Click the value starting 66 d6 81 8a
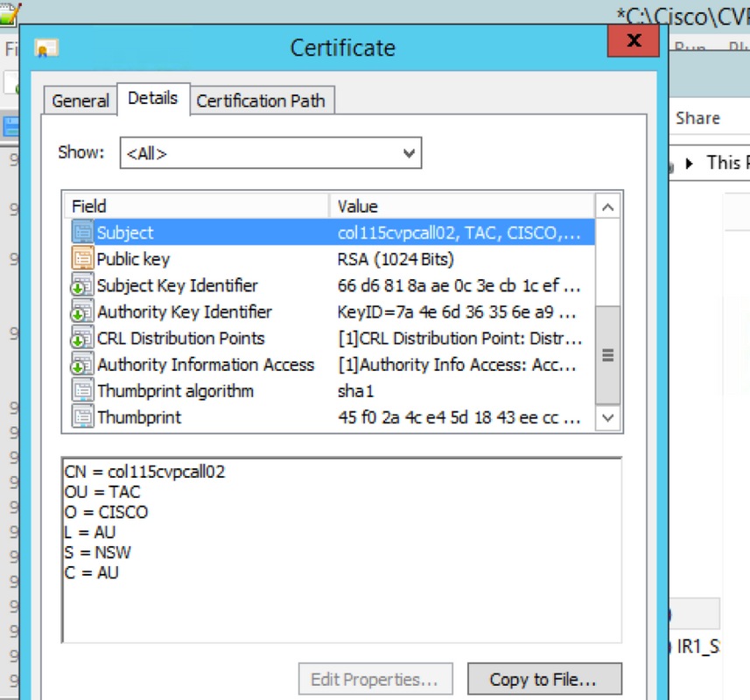Image resolution: width=750 pixels, height=700 pixels. pos(459,285)
